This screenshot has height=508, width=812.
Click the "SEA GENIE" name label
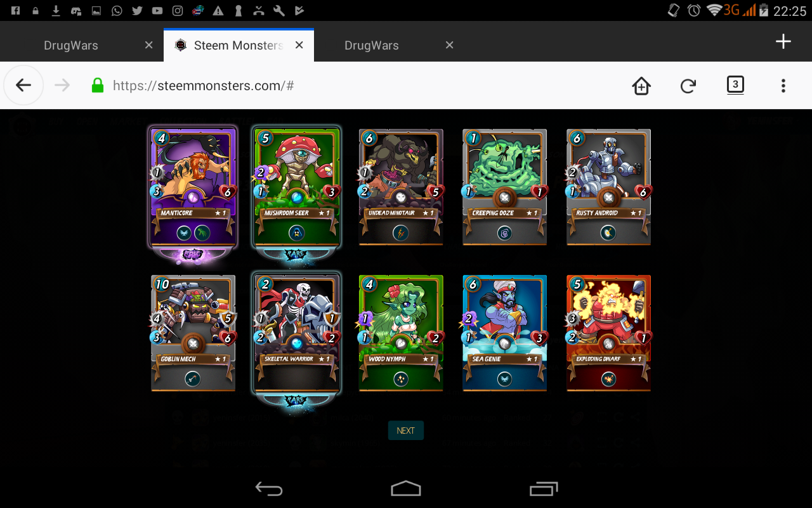pos(487,359)
